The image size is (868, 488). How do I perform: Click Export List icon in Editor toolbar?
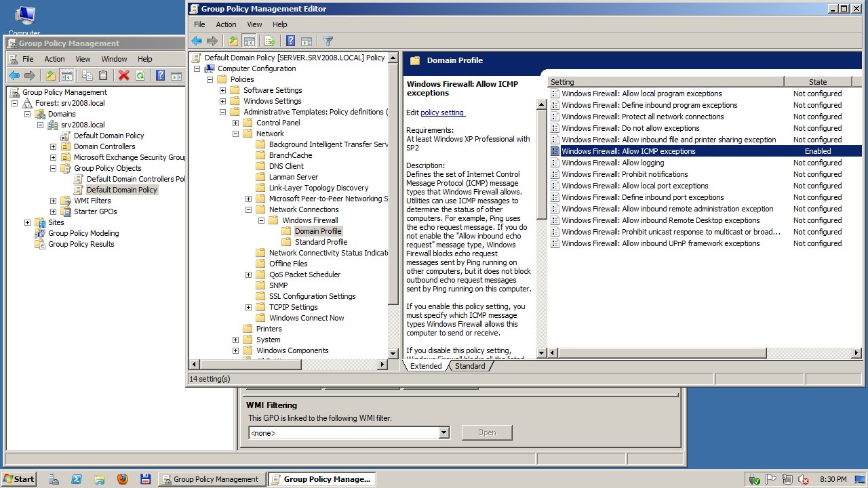coord(270,41)
